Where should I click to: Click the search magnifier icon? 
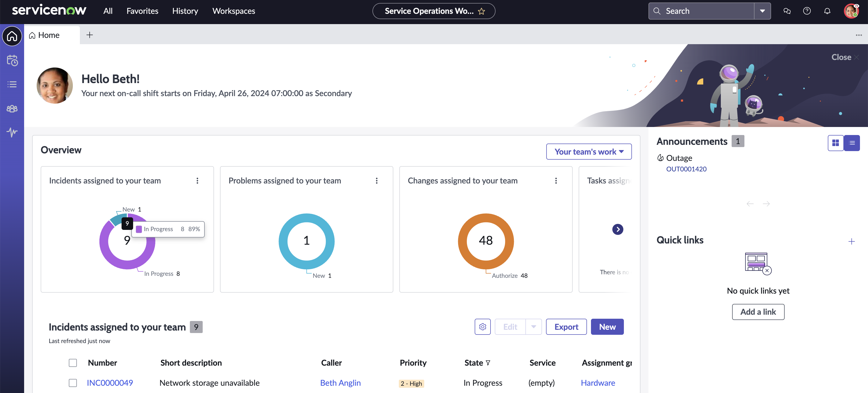coord(657,11)
